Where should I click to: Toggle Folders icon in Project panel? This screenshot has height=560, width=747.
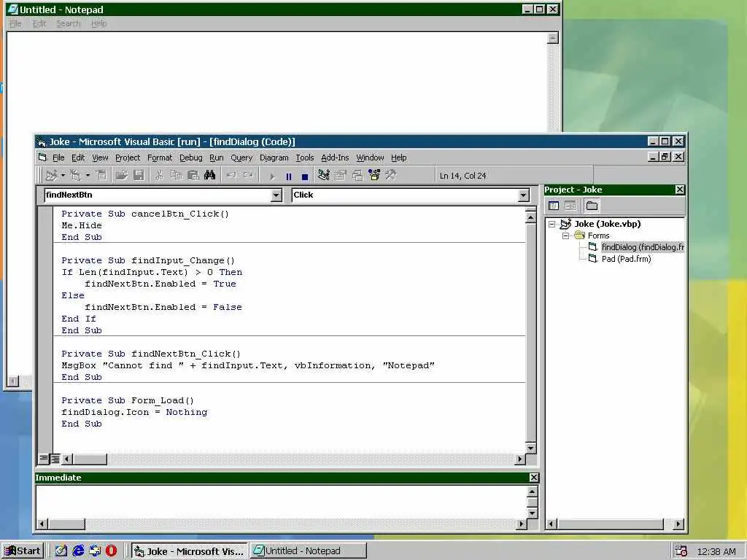[592, 206]
